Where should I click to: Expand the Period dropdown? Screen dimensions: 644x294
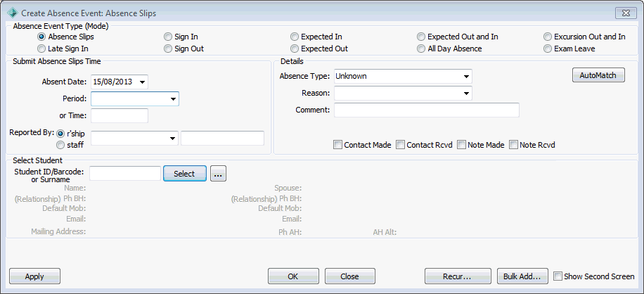pyautogui.click(x=173, y=99)
